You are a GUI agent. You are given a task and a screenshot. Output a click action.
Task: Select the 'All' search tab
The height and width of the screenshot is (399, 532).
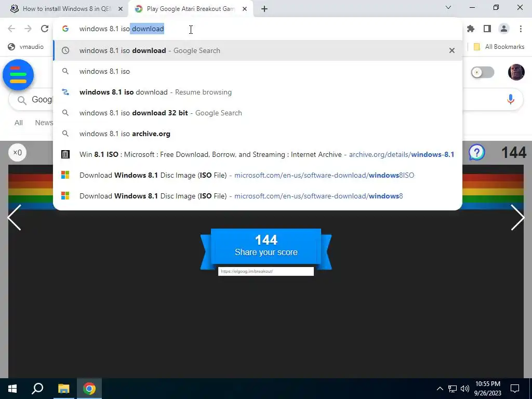tap(19, 123)
